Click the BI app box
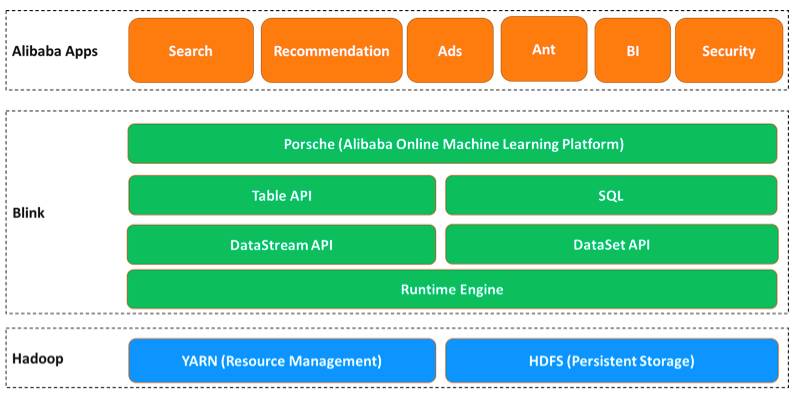The image size is (804, 403). 633,50
